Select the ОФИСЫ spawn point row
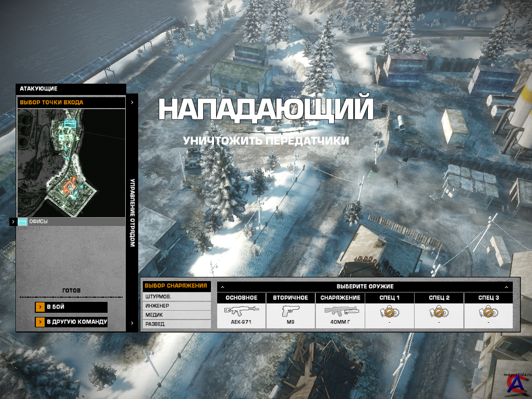532x399 pixels. [x=71, y=222]
